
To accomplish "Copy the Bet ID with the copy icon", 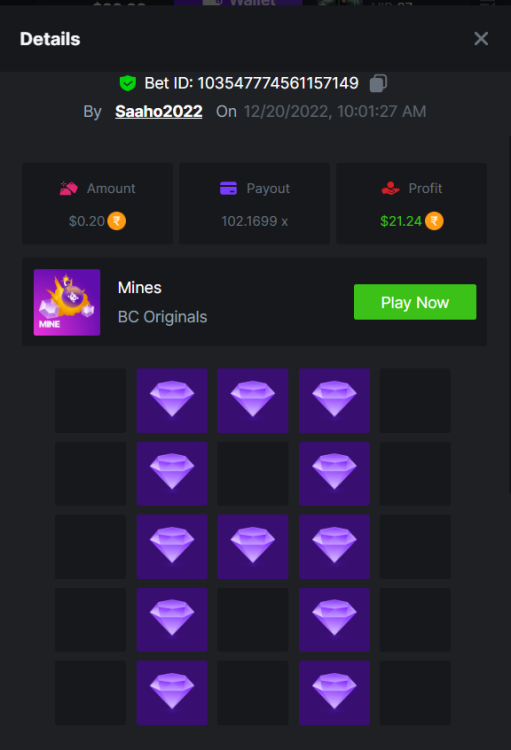I will (378, 83).
